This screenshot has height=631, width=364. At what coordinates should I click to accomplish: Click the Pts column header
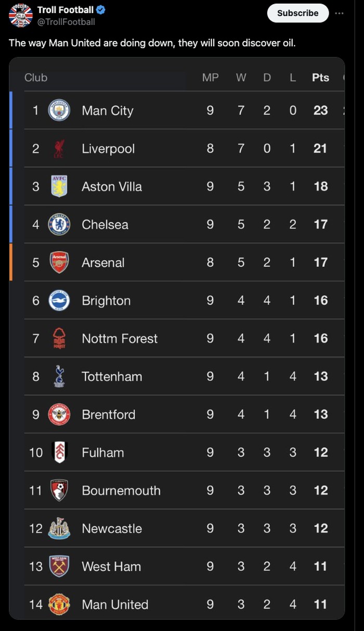click(321, 78)
